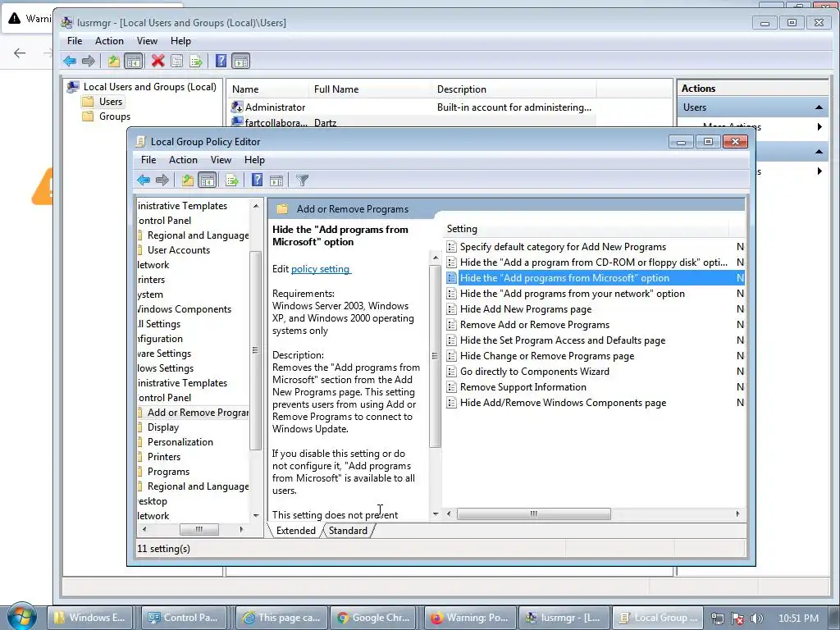This screenshot has width=840, height=630.
Task: Click network icon in system tray
Action: (718, 619)
